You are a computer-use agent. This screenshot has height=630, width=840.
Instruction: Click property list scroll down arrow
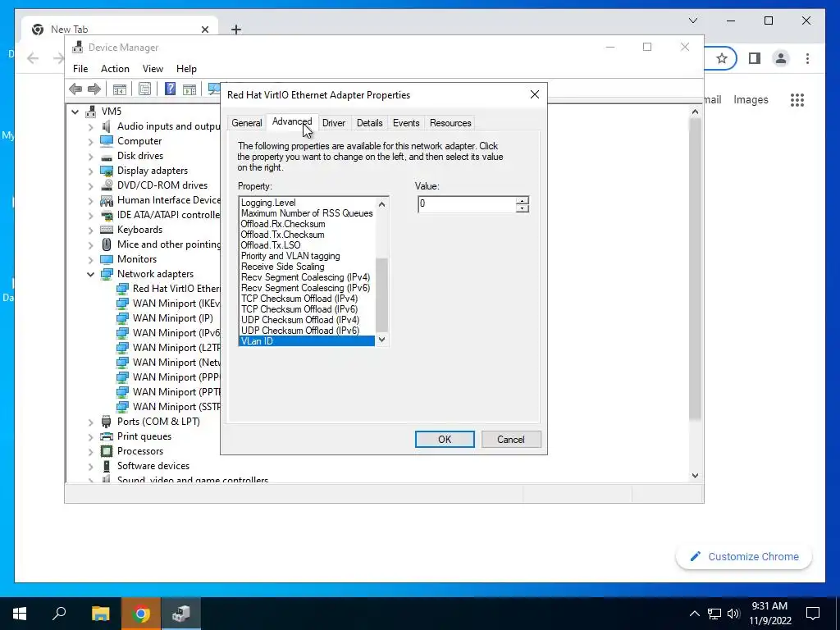[382, 339]
